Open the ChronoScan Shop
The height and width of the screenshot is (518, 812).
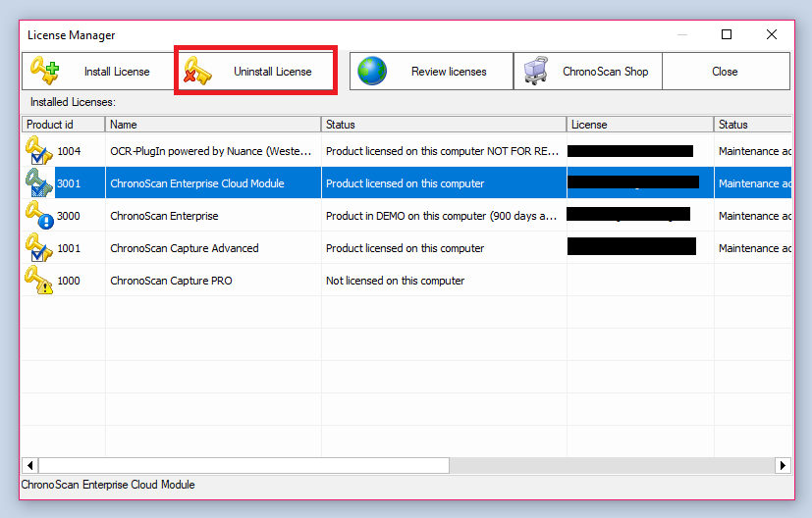pos(588,71)
